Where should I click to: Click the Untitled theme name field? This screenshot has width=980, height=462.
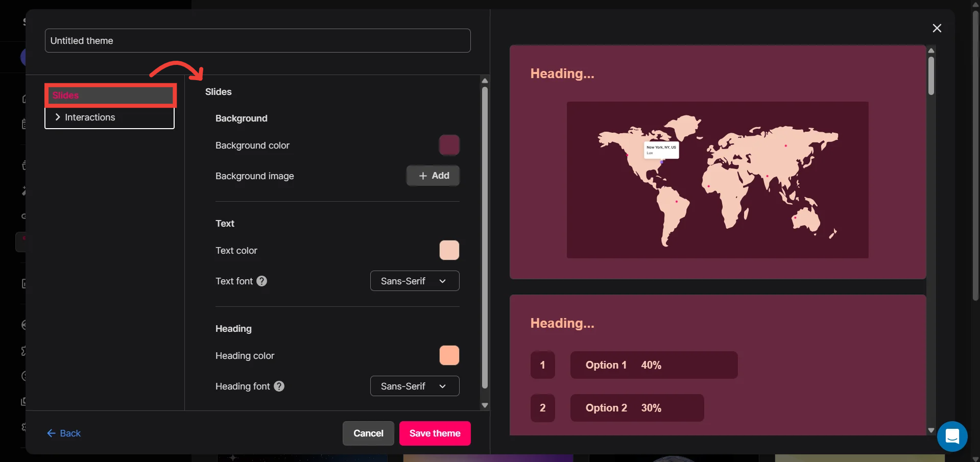click(257, 41)
